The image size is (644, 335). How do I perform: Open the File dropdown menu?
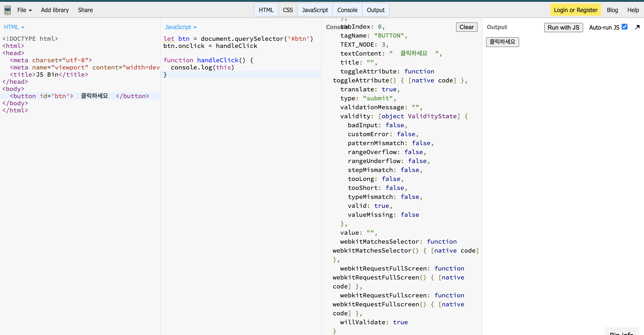[x=24, y=10]
